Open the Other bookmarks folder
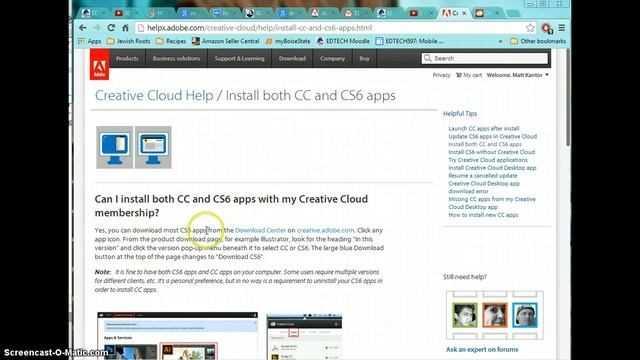The image size is (640, 360). click(x=538, y=41)
